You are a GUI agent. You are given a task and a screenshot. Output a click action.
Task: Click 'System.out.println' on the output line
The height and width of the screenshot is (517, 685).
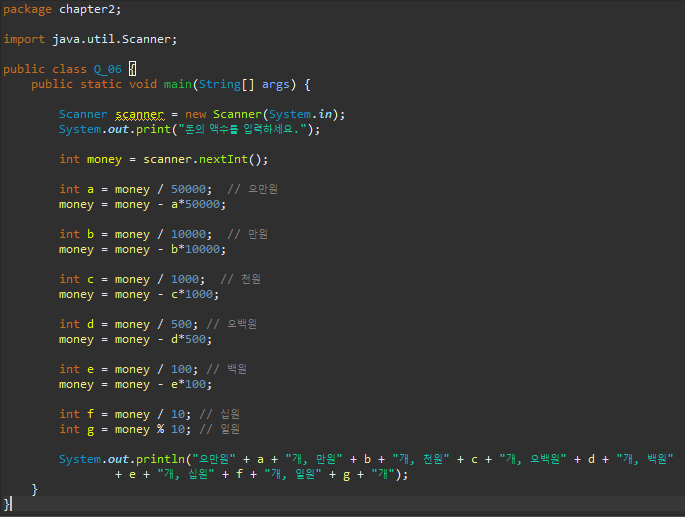122,459
